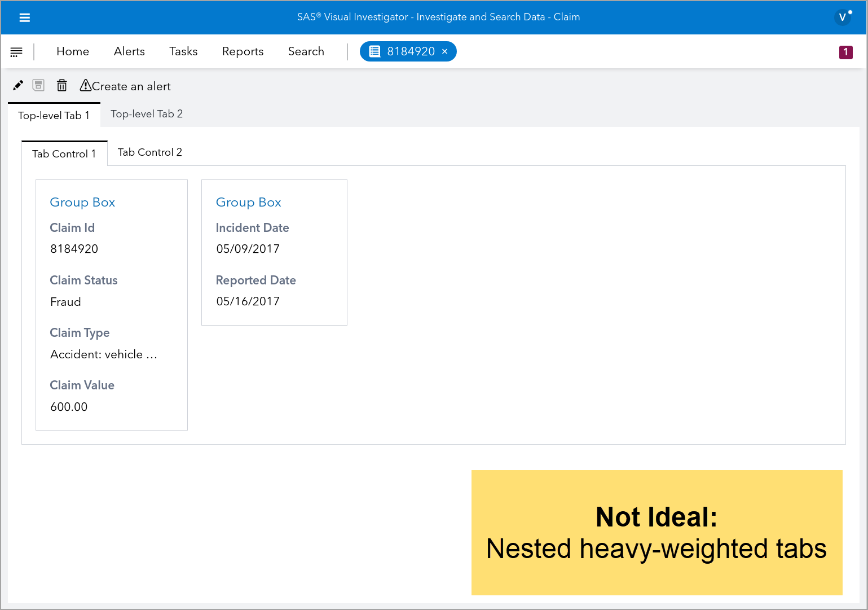Click the delete trash icon
This screenshot has width=868, height=610.
[62, 85]
